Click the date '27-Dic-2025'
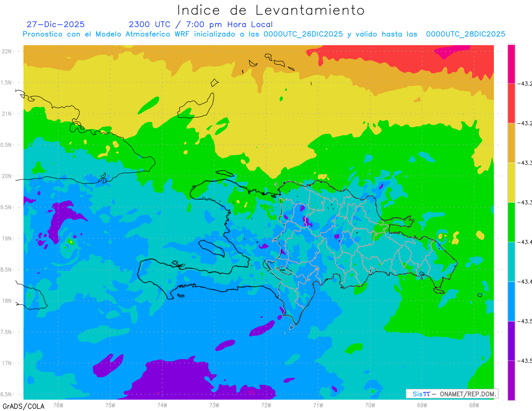The height and width of the screenshot is (411, 532). (55, 24)
